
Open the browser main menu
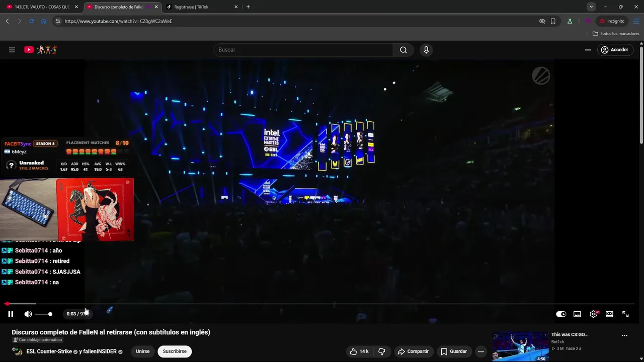click(x=636, y=21)
